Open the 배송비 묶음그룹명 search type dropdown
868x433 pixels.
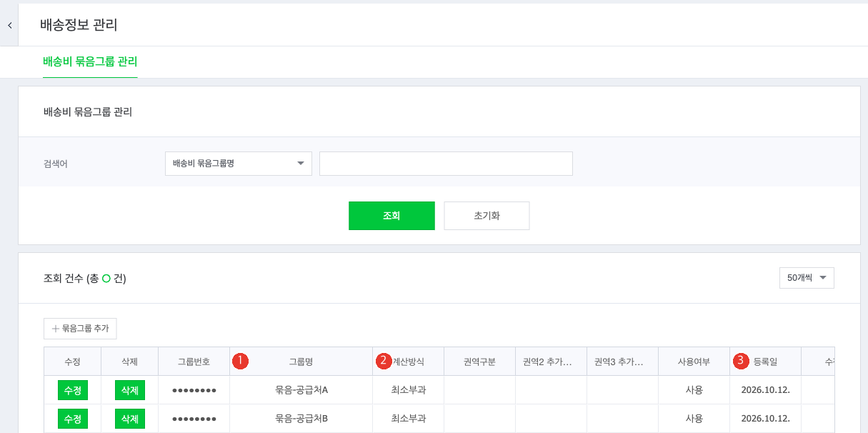coord(238,164)
